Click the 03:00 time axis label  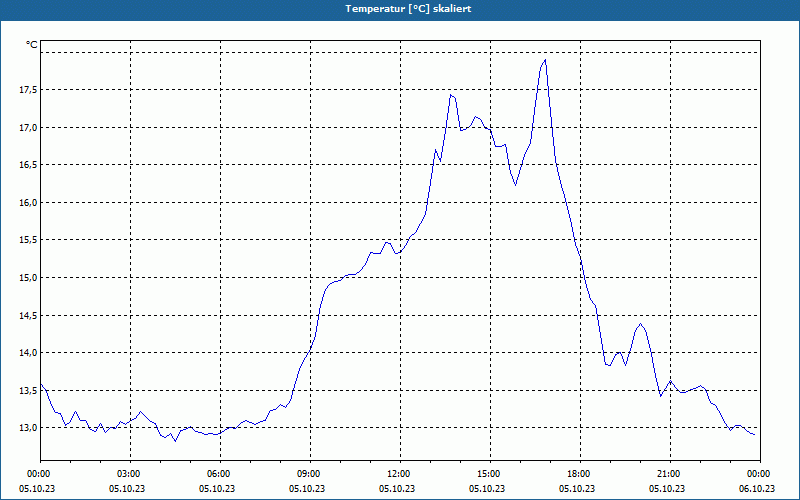click(x=131, y=474)
